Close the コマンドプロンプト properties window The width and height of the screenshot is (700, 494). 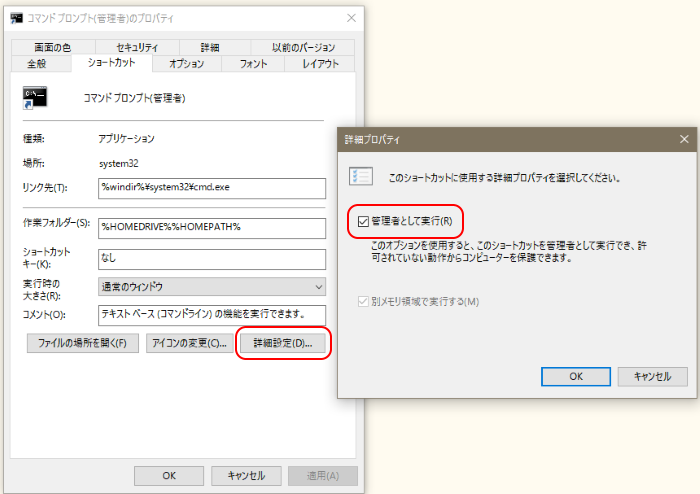[351, 18]
